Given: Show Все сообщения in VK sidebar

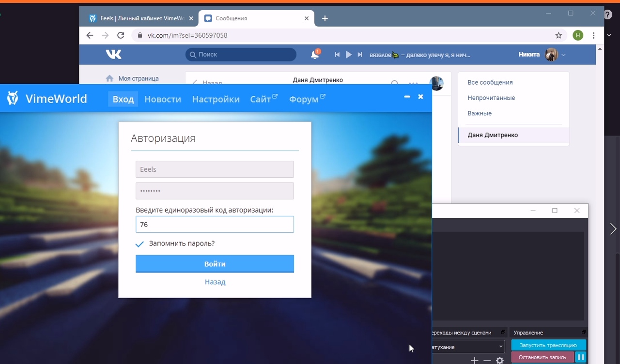Looking at the screenshot, I should click(x=490, y=82).
